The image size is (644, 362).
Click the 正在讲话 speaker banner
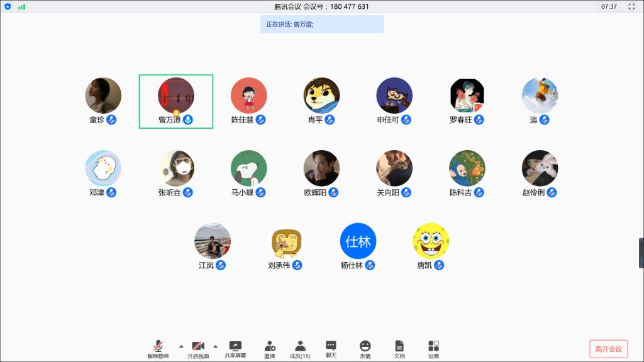pyautogui.click(x=322, y=24)
